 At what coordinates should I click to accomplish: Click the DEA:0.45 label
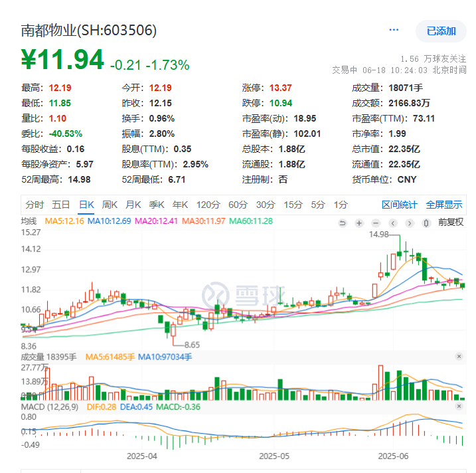click(136, 407)
